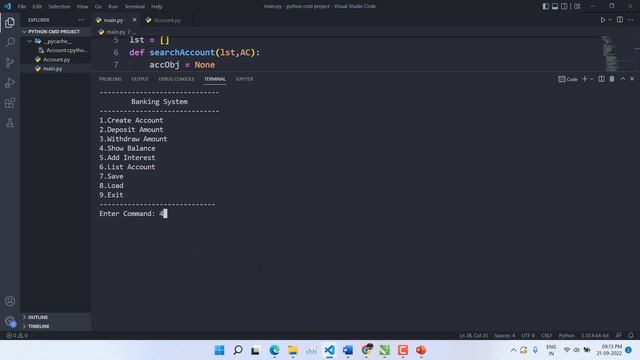Toggle the secondary side bar layout icon
Image resolution: width=640 pixels, height=360 pixels.
click(564, 6)
